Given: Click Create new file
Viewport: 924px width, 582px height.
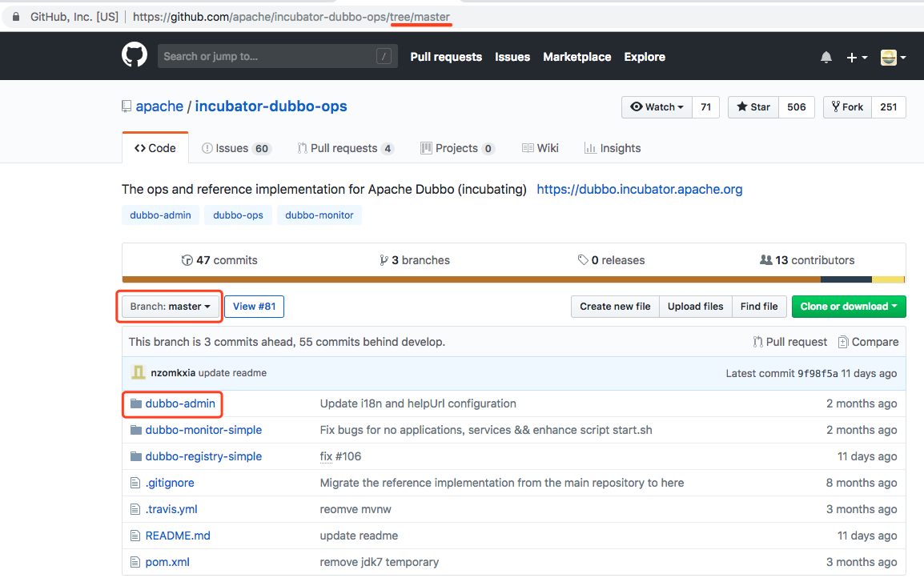Looking at the screenshot, I should (615, 307).
